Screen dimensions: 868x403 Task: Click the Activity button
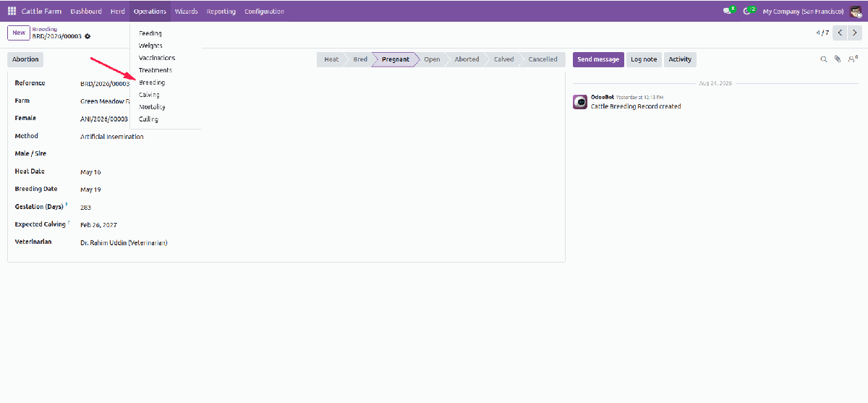click(x=680, y=59)
